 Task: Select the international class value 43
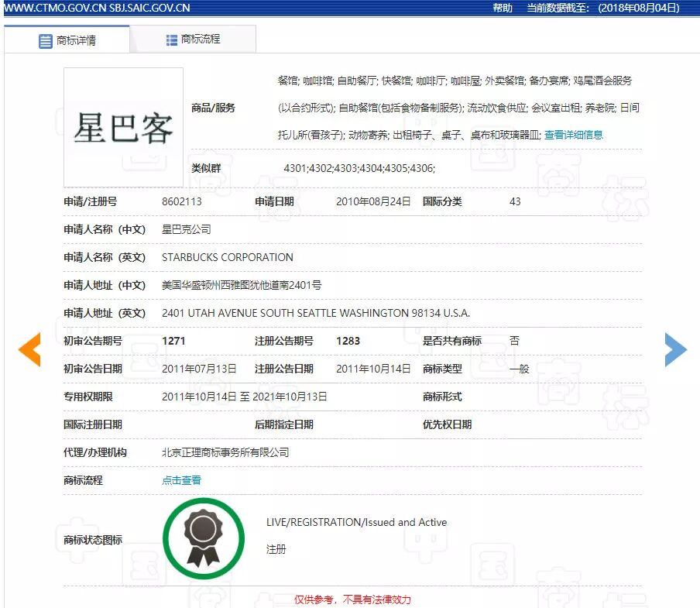click(x=515, y=201)
